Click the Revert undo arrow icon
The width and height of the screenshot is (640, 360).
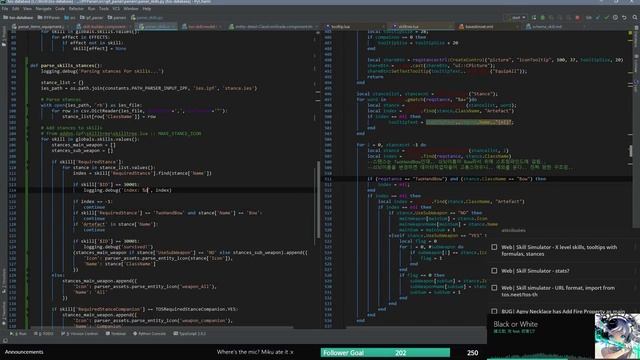[x=624, y=18]
